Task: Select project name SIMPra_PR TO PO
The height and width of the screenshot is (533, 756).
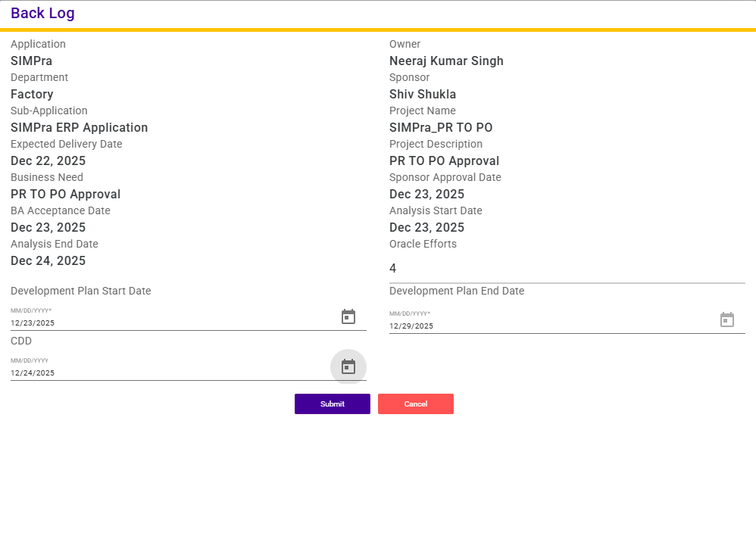Action: coord(441,128)
